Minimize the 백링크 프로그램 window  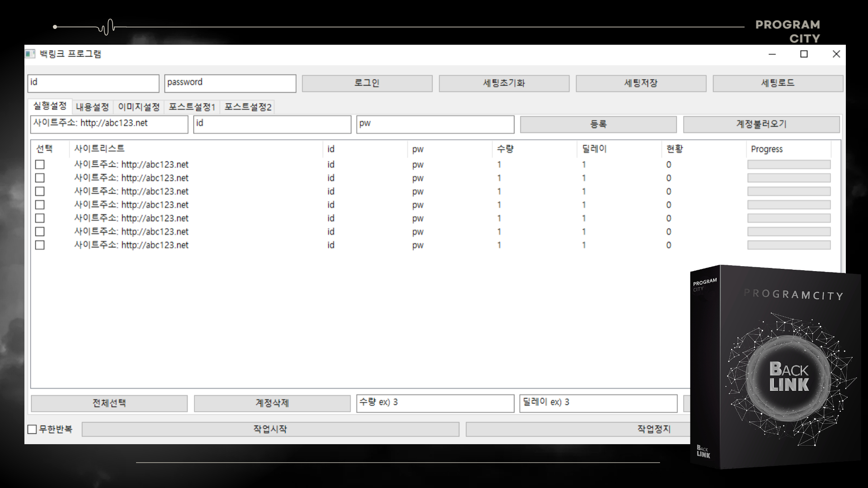772,54
